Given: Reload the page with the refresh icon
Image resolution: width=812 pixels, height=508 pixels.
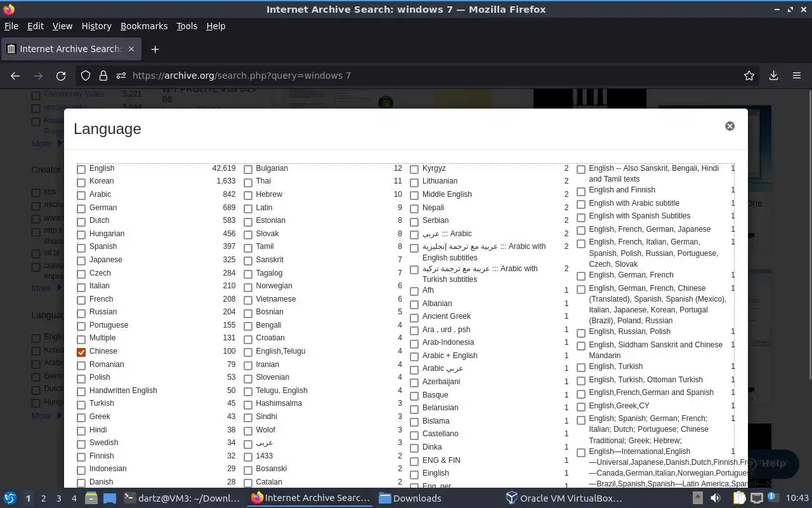Looking at the screenshot, I should coord(61,76).
